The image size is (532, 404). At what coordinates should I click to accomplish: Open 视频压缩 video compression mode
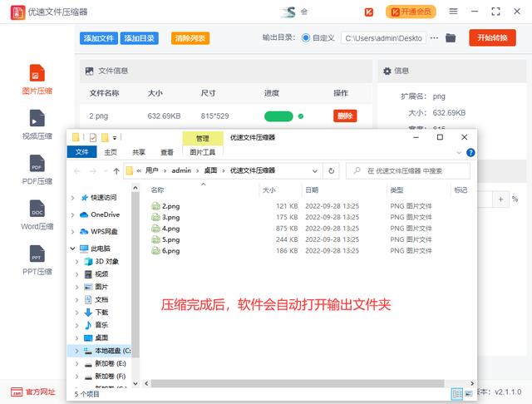(x=37, y=125)
